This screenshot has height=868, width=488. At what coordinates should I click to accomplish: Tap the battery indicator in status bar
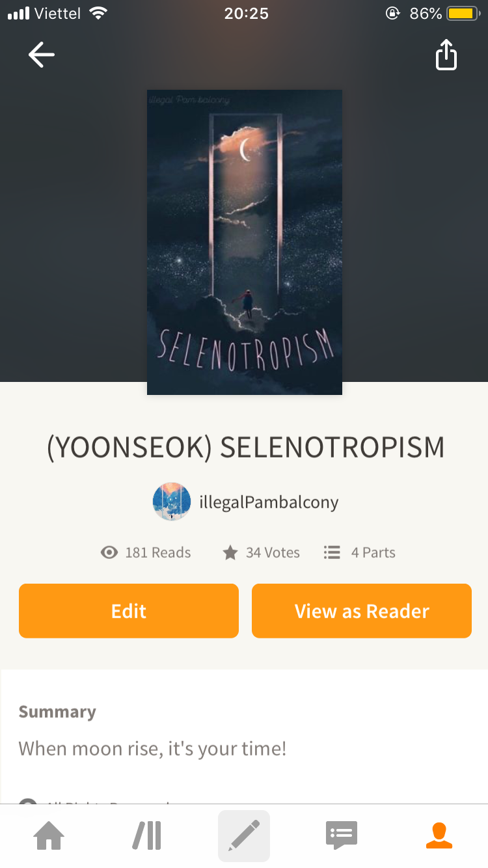(463, 13)
